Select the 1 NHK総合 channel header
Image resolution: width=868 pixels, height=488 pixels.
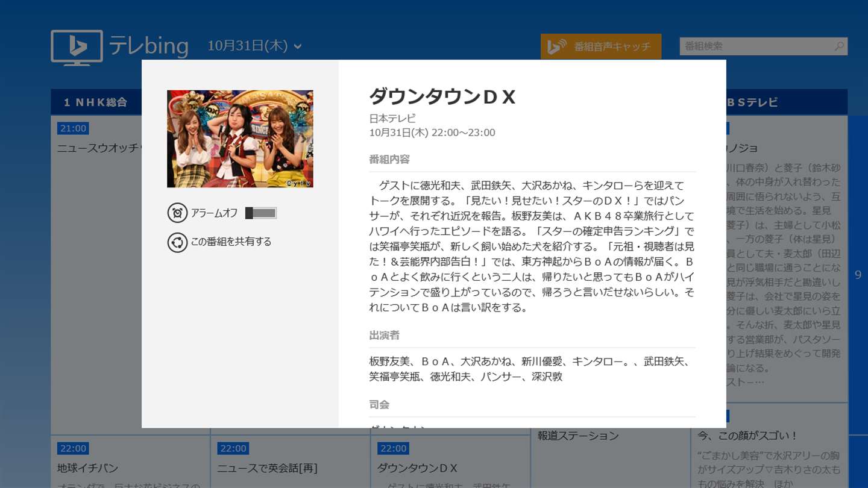coord(96,102)
